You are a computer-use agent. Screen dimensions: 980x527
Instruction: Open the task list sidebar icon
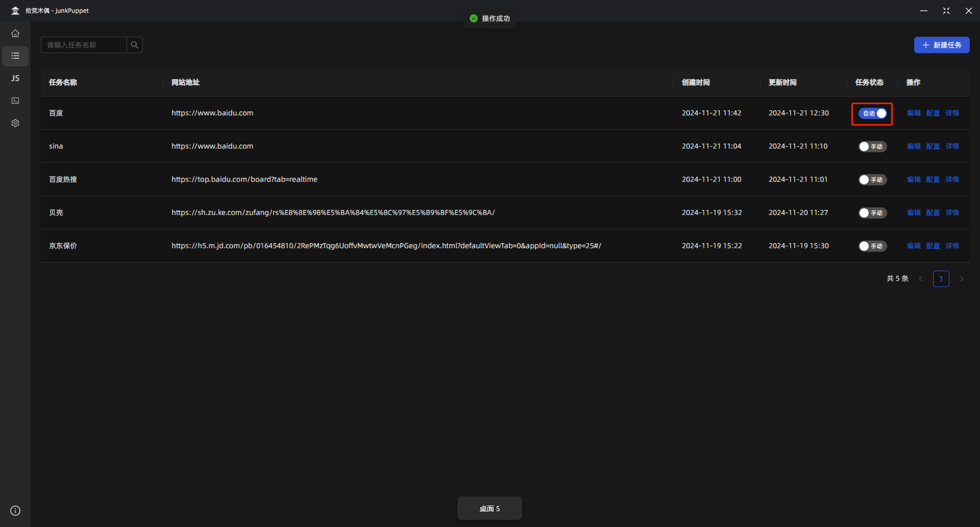point(15,56)
